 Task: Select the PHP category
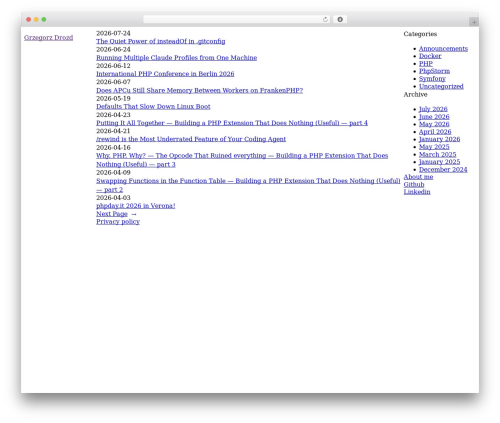426,64
